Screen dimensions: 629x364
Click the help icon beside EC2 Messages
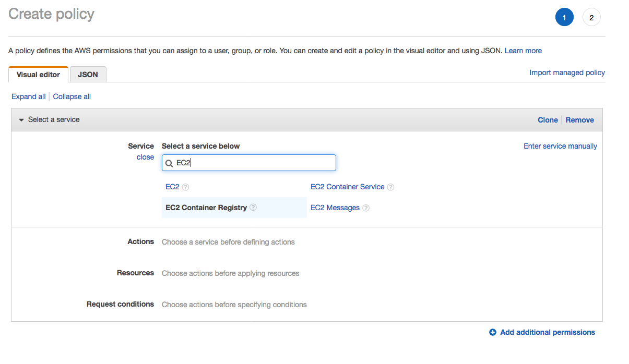pyautogui.click(x=366, y=208)
